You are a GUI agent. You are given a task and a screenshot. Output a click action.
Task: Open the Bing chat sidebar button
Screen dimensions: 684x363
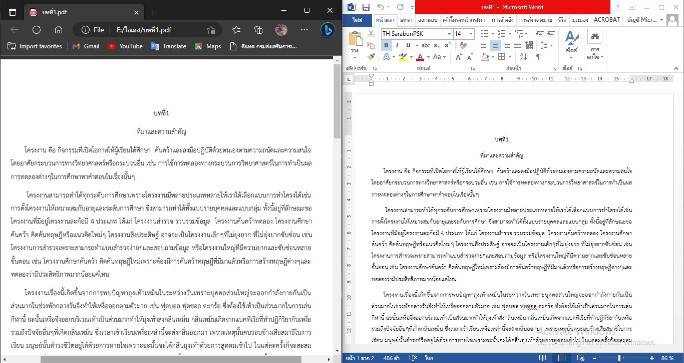point(327,30)
